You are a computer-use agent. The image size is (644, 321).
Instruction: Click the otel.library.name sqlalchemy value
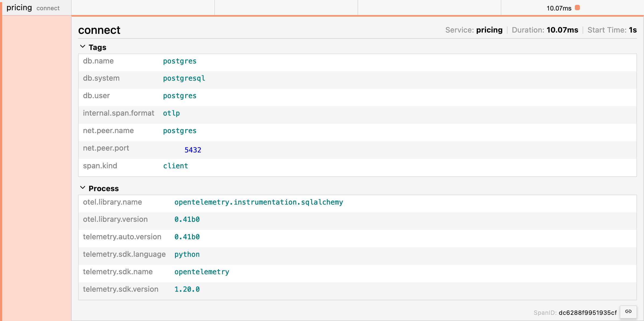click(x=258, y=202)
